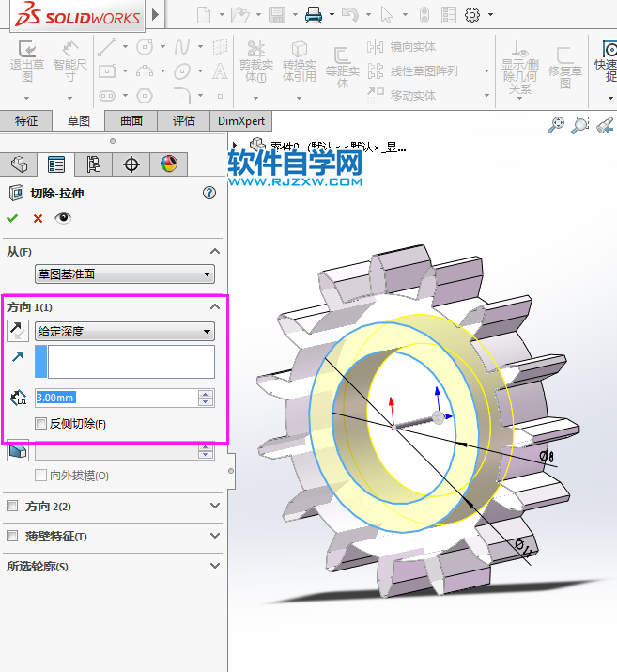Click the 3.00mm depth input field
This screenshot has height=672, width=617.
click(x=116, y=398)
